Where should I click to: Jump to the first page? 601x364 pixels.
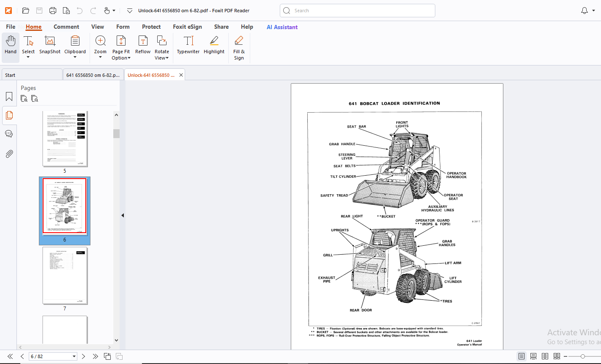click(10, 356)
